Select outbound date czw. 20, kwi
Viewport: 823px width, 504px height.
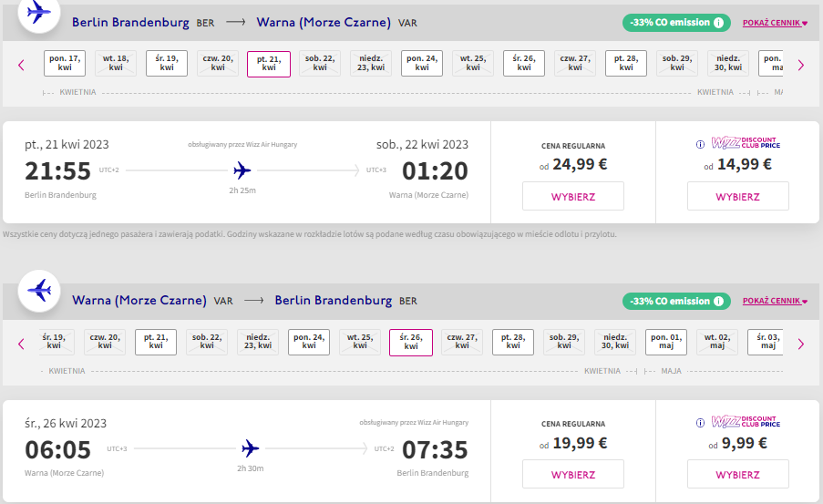[218, 64]
